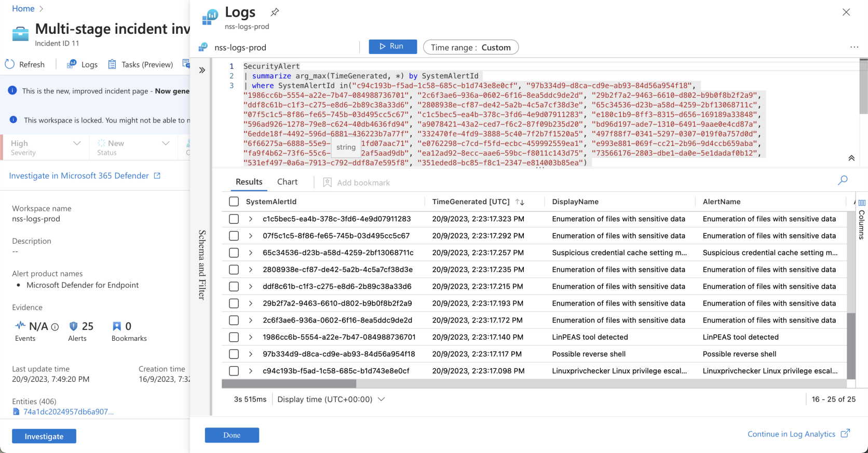This screenshot has width=868, height=453.
Task: Click the AlertName column header
Action: click(722, 202)
